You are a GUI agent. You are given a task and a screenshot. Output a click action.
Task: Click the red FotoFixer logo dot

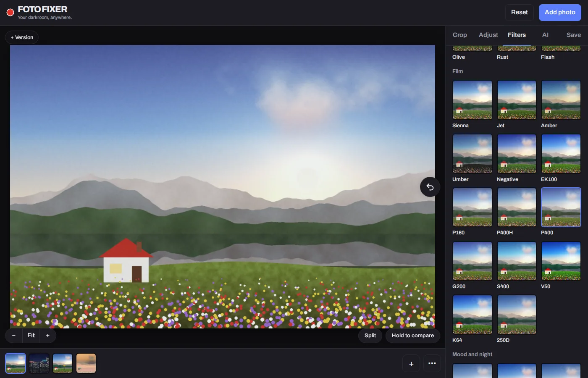[10, 13]
